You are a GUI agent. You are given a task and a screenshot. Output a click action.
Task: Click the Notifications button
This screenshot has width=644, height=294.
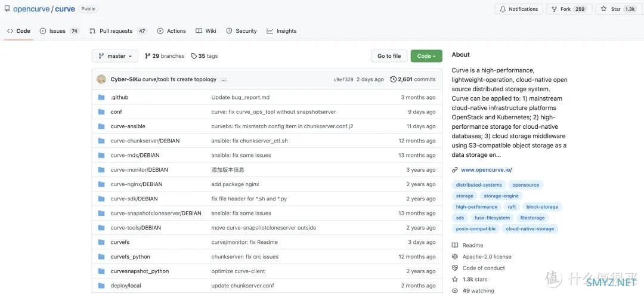(519, 9)
